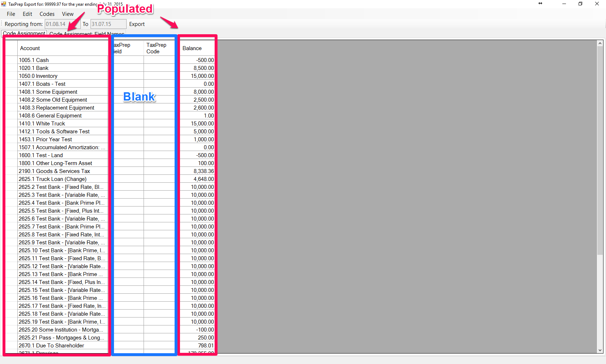The height and width of the screenshot is (364, 606).
Task: Click the scroll up arrow of the grid
Action: click(600, 44)
